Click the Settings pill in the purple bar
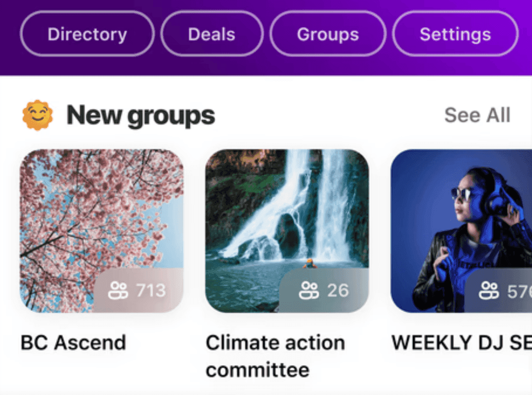532x395 pixels. 455,33
